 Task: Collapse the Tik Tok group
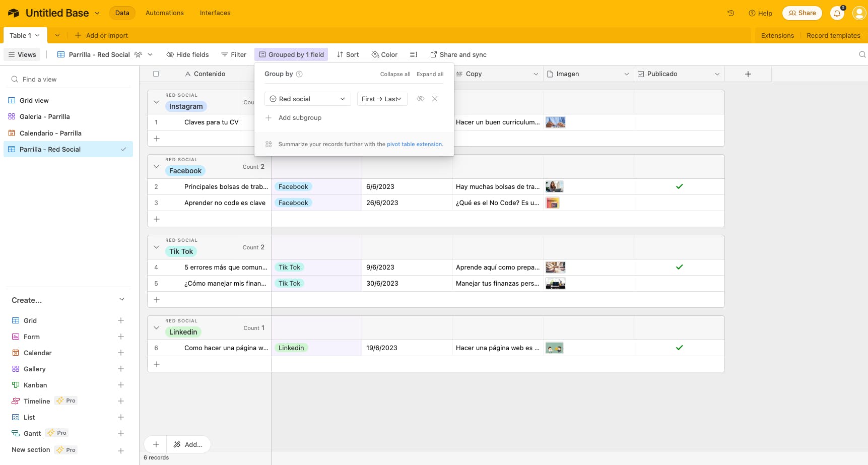click(156, 247)
